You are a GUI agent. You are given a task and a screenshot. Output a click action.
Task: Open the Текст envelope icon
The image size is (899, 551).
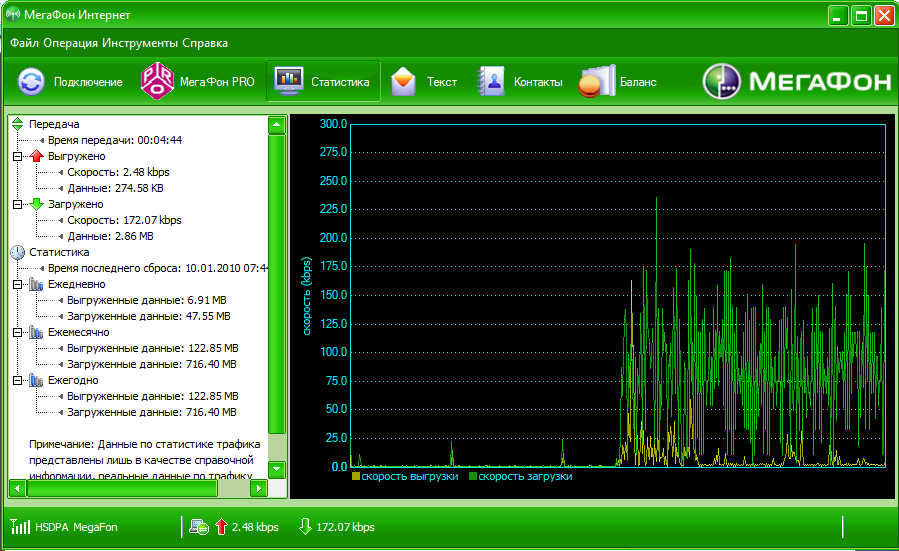tap(403, 81)
